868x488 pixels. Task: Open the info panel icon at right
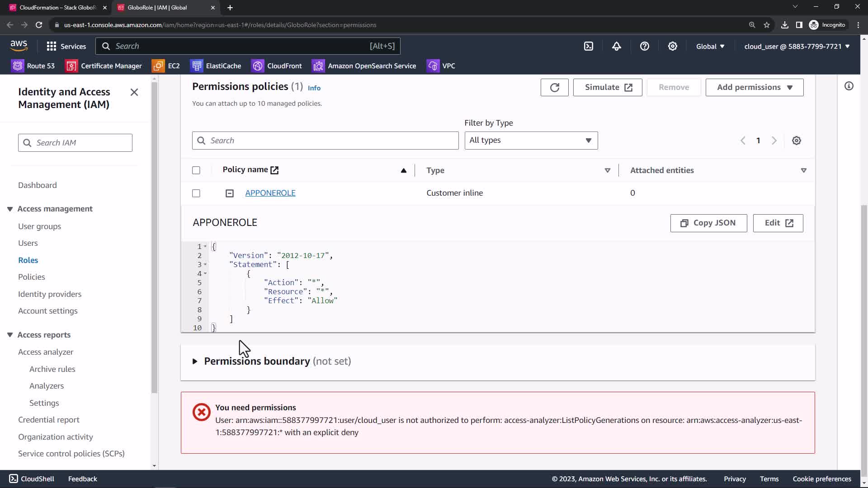pos(849,86)
